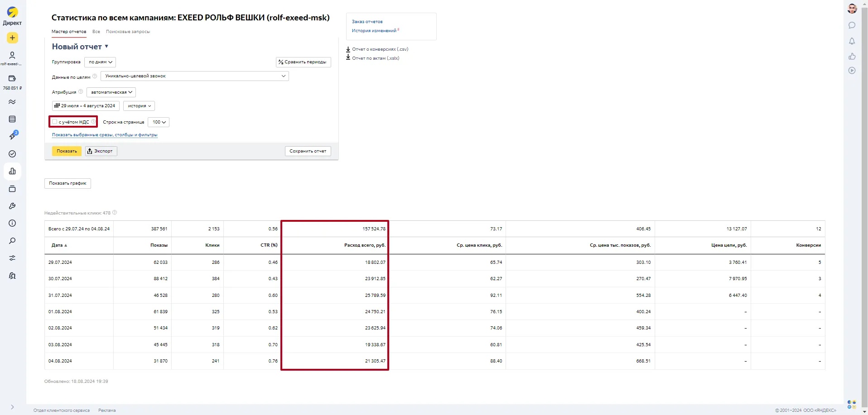
Task: Open the statistics bar chart icon in sidebar
Action: point(12,171)
